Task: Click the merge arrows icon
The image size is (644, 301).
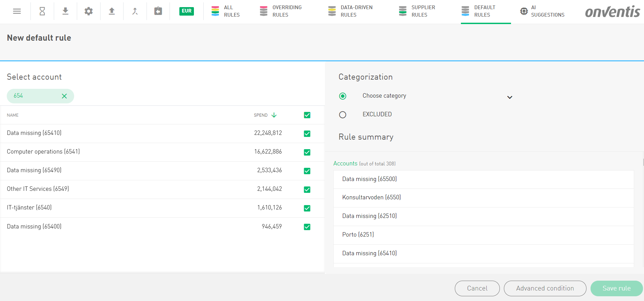Action: point(135,11)
